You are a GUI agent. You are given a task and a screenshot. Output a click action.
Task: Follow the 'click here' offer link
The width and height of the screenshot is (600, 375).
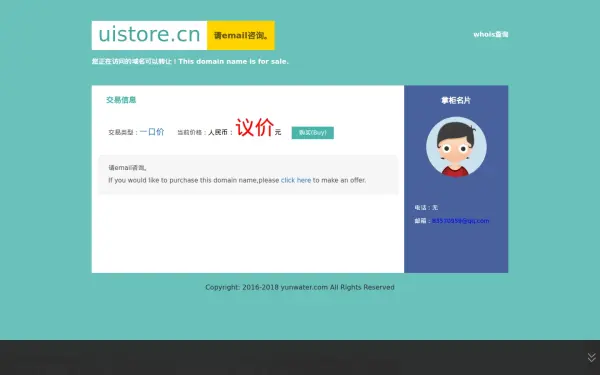coord(296,180)
